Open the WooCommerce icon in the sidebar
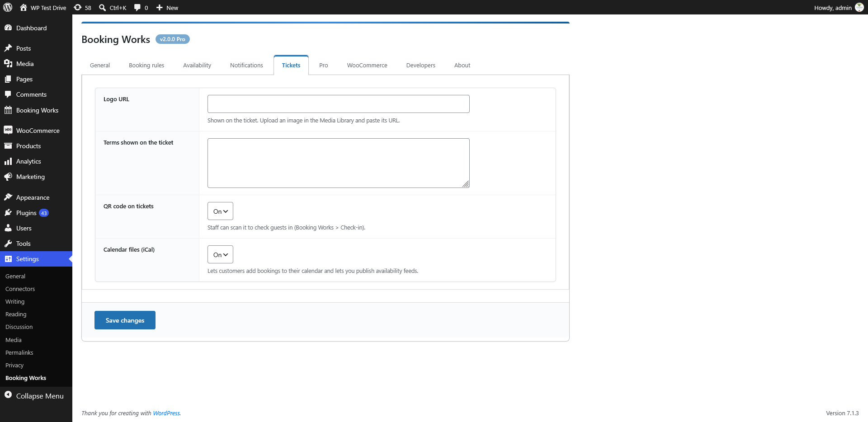 (8, 130)
